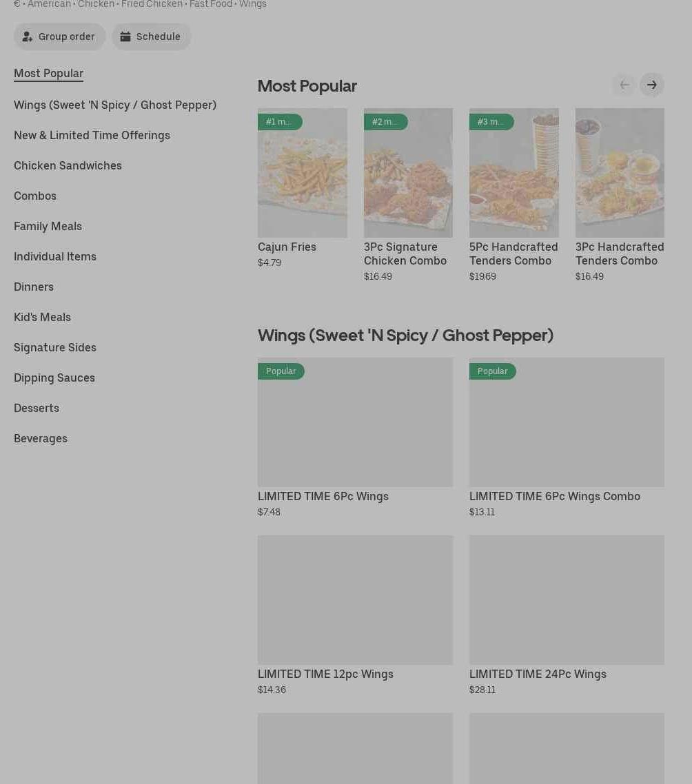The width and height of the screenshot is (692, 784).
Task: Click the Group order person icon
Action: point(28,37)
